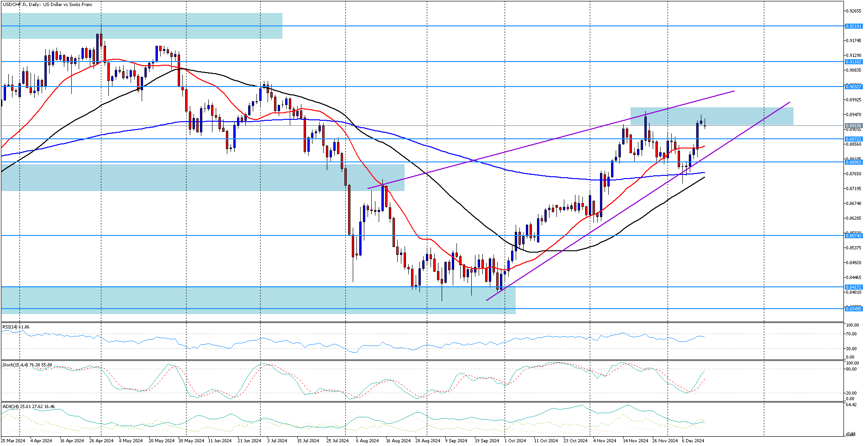
Task: Click the Stoch(15,4,4) indicator label
Action: point(27,365)
